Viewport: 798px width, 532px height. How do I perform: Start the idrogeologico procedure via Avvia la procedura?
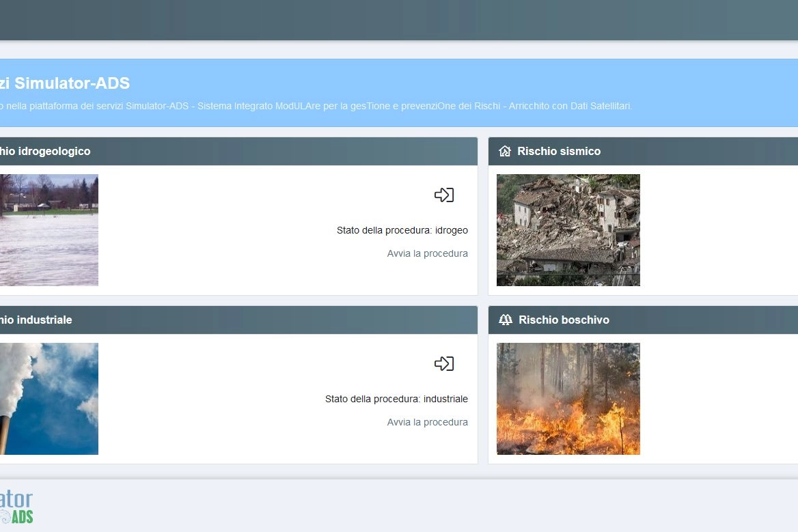(427, 253)
